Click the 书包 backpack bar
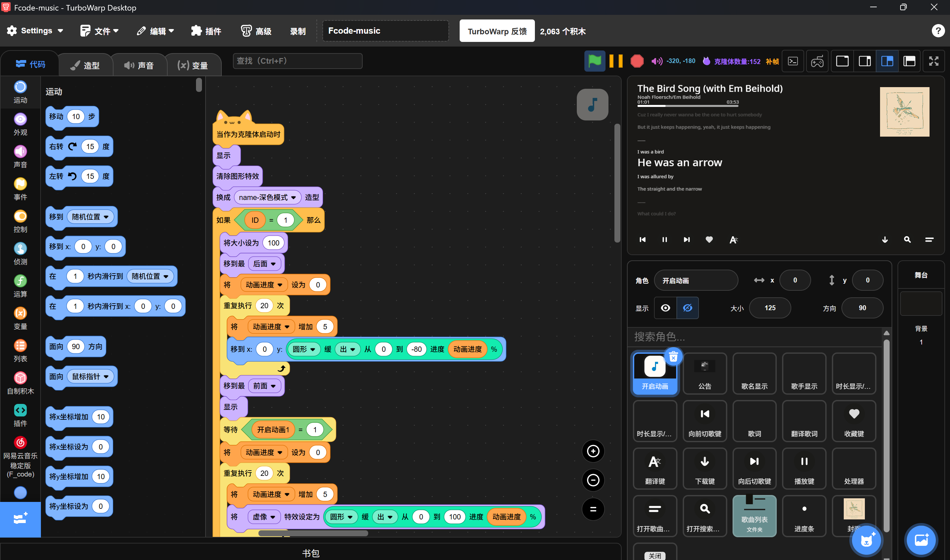The height and width of the screenshot is (560, 950). pos(311,552)
